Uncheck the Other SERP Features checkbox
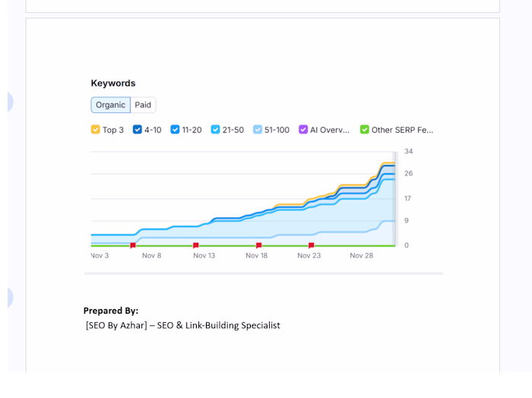The image size is (532, 398). 364,130
